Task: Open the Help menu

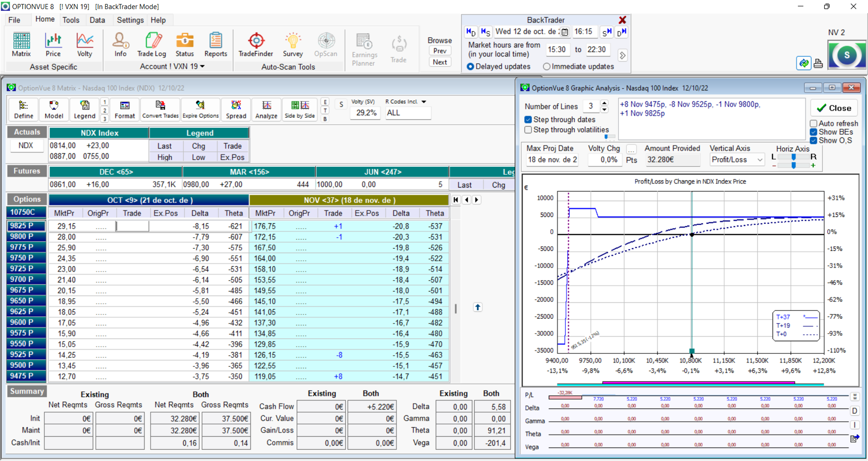Action: 158,20
